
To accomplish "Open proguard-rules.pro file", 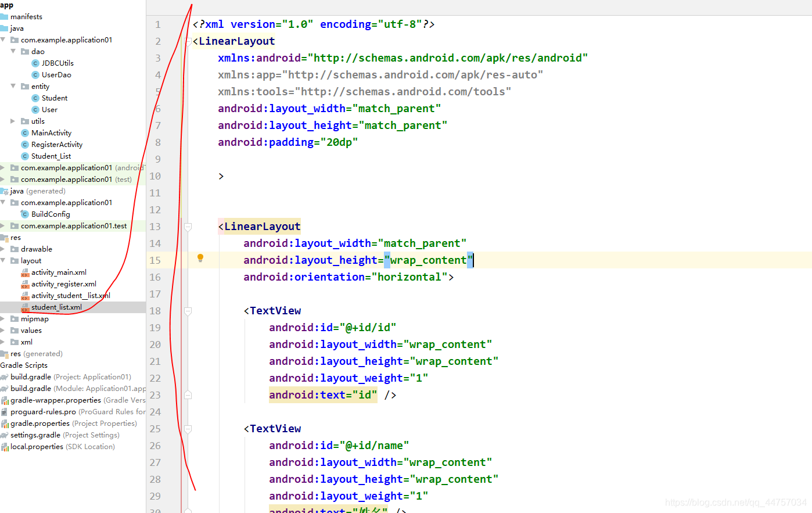I will click(x=78, y=411).
